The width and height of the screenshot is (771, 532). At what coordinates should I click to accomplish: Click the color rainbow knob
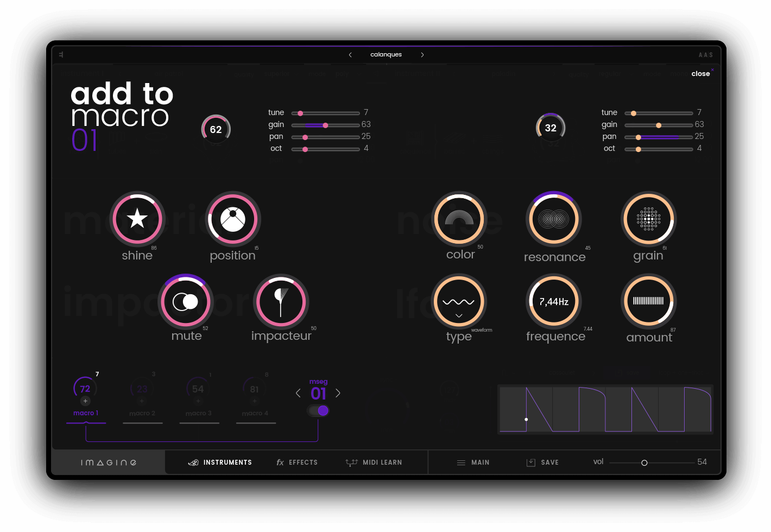coord(459,219)
